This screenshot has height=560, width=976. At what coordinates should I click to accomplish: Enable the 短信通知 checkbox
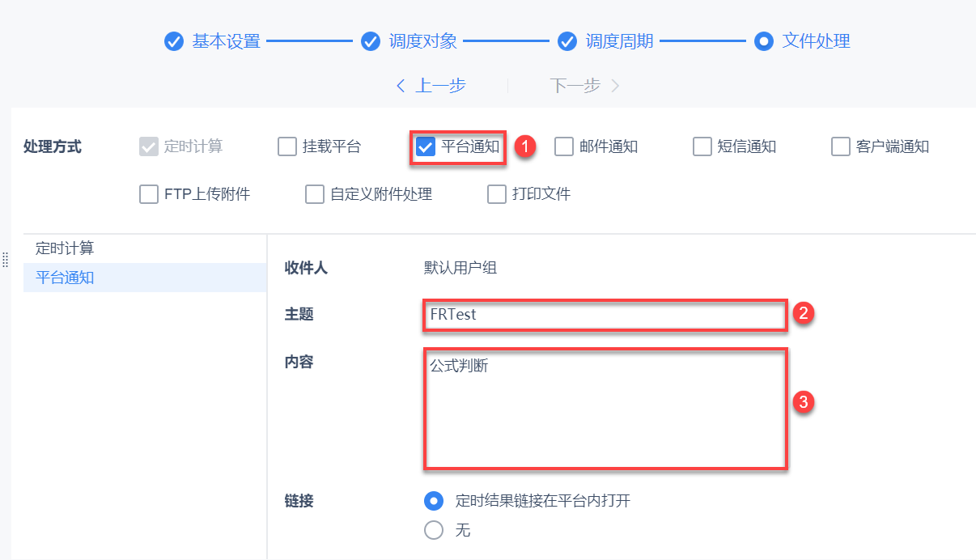pos(702,146)
